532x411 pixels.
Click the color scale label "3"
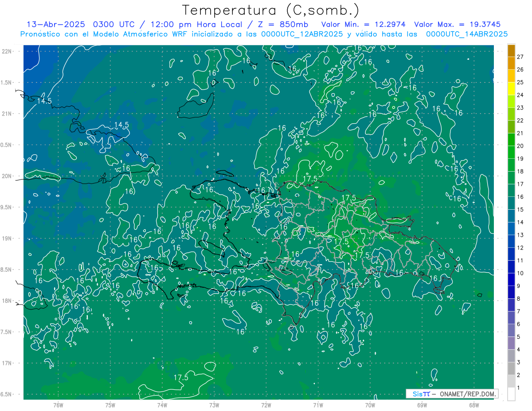click(x=519, y=362)
